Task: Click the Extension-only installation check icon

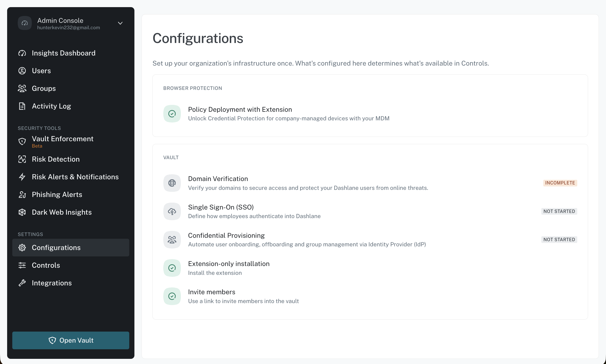Action: 172,268
